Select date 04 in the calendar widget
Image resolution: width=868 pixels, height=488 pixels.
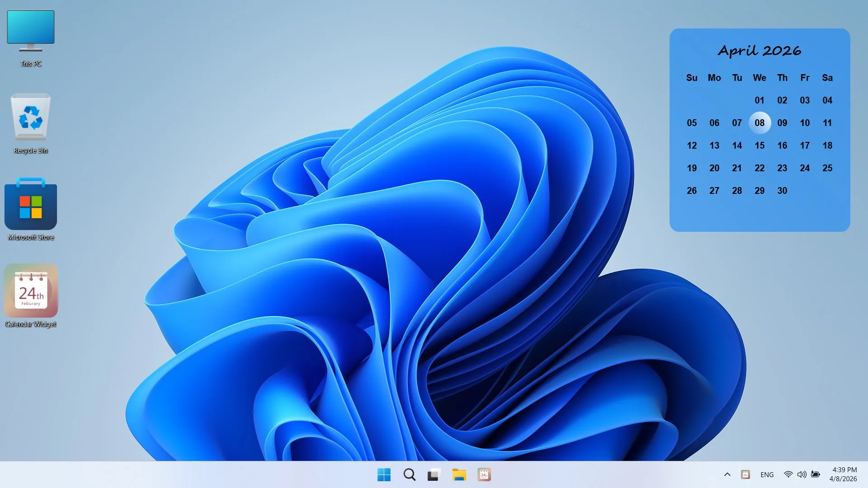827,100
